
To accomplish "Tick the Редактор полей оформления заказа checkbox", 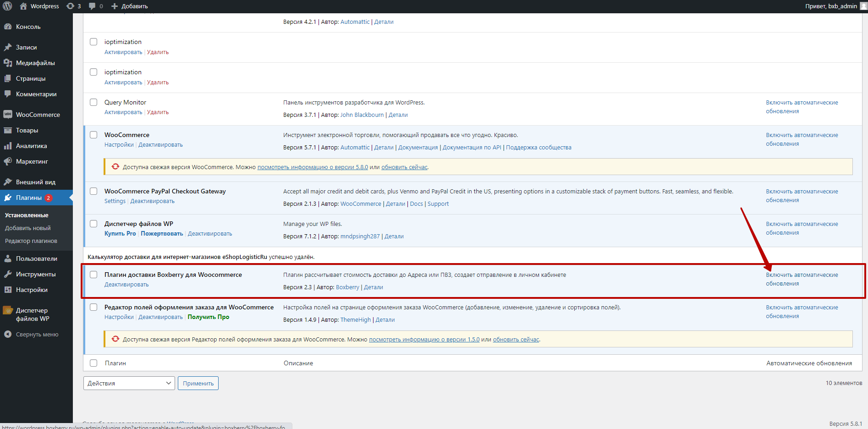I will coord(93,307).
